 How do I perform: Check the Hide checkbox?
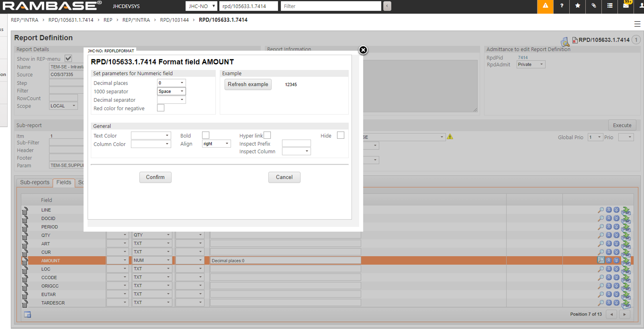[340, 135]
